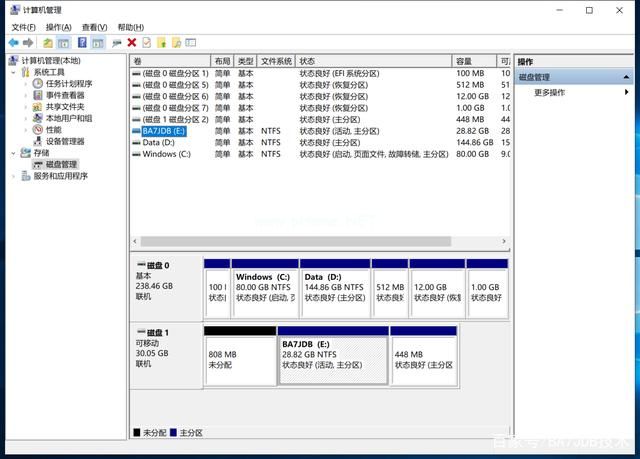This screenshot has height=459, width=640.
Task: Open 任务计划程序 in the tree
Action: 68,84
